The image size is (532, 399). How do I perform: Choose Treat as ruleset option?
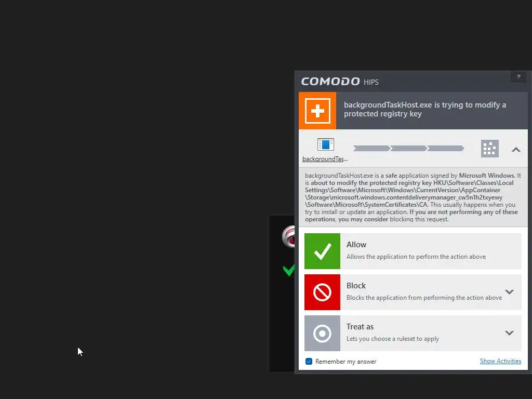click(413, 333)
